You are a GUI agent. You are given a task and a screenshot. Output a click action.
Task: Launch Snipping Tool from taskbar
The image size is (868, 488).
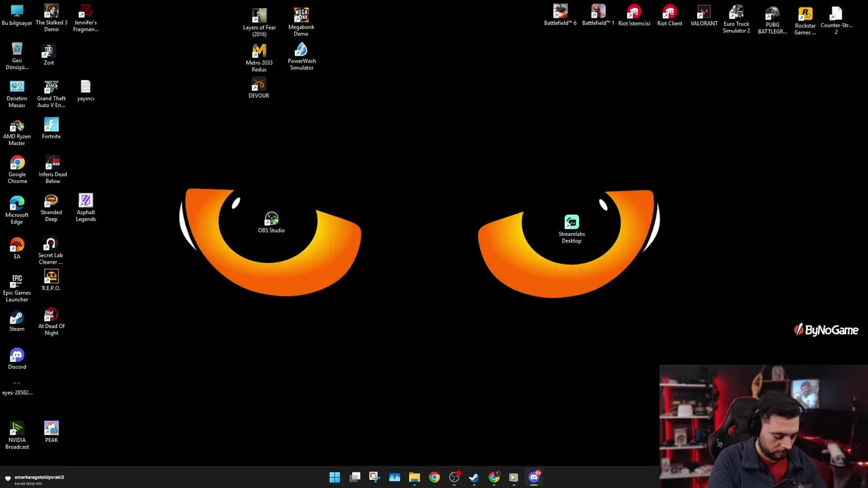374,477
